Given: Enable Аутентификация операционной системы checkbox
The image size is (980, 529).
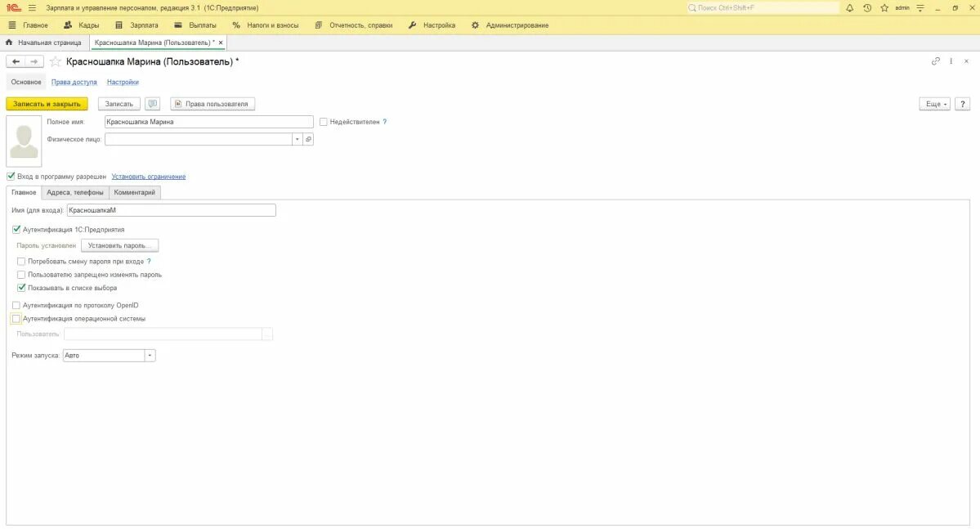Looking at the screenshot, I should click(x=16, y=318).
